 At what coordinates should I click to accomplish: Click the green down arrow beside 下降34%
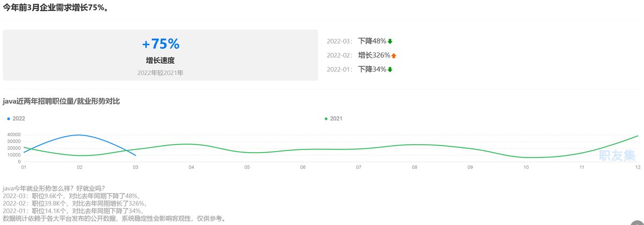[390, 70]
